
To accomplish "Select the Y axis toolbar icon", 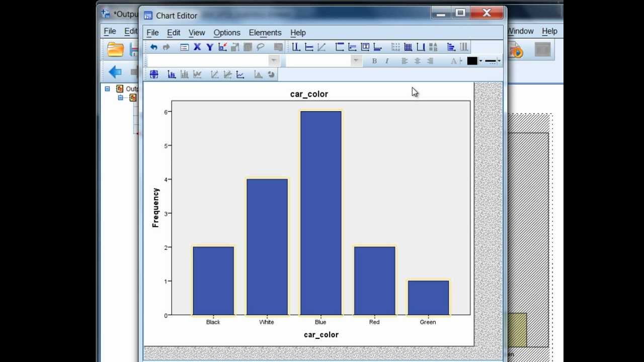I will click(210, 47).
